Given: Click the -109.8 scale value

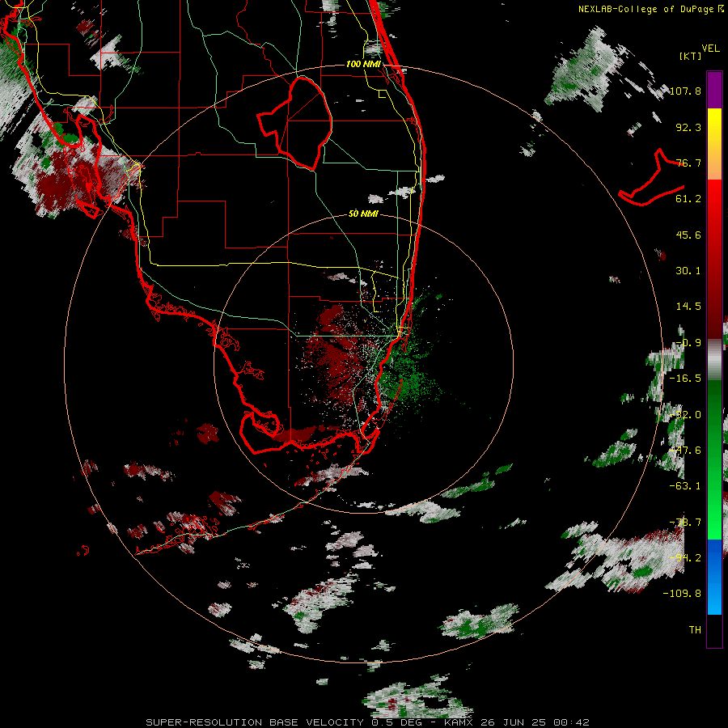Looking at the screenshot, I should (682, 594).
